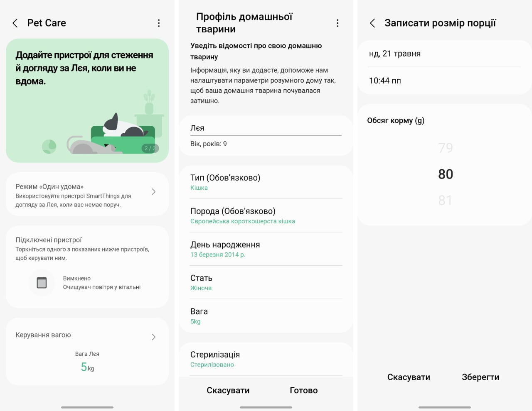Select 81 in food amount picker

click(x=445, y=201)
